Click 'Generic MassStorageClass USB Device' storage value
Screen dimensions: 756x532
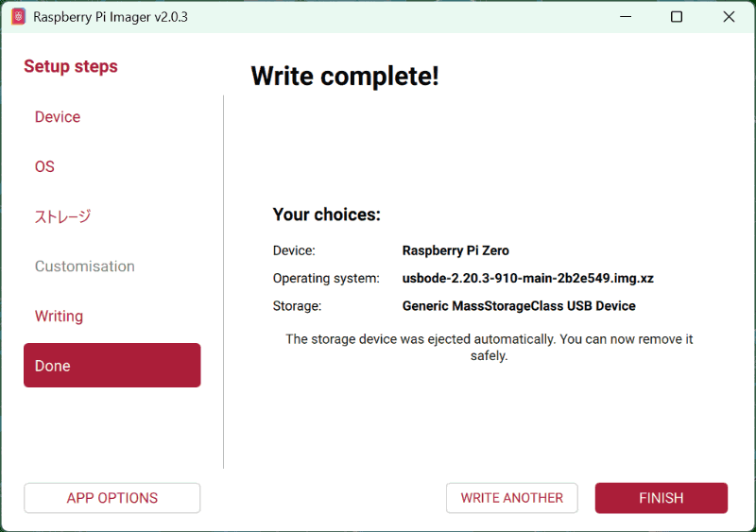pos(519,306)
